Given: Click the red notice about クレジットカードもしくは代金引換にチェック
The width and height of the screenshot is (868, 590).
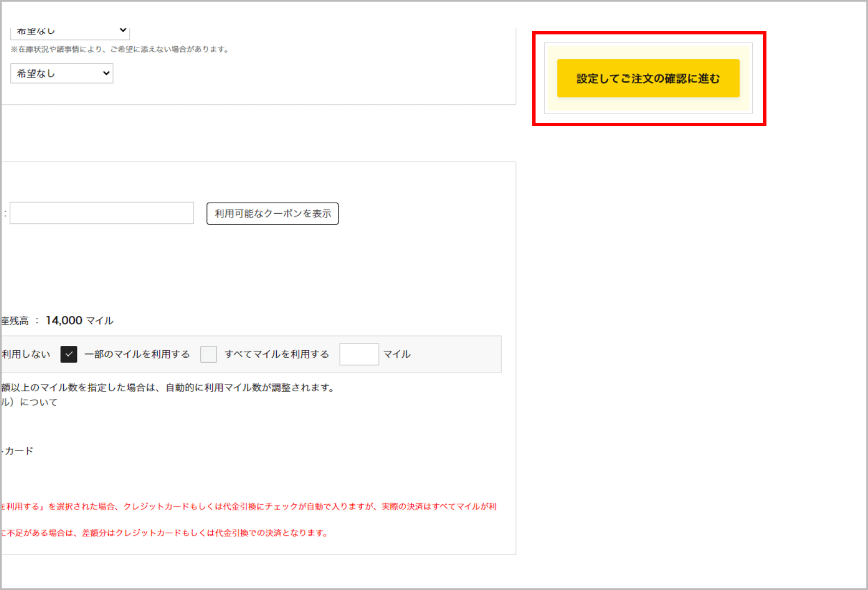Looking at the screenshot, I should pos(249,506).
